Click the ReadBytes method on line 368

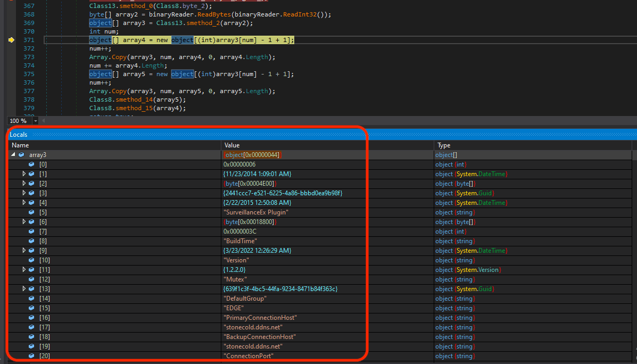click(x=213, y=14)
